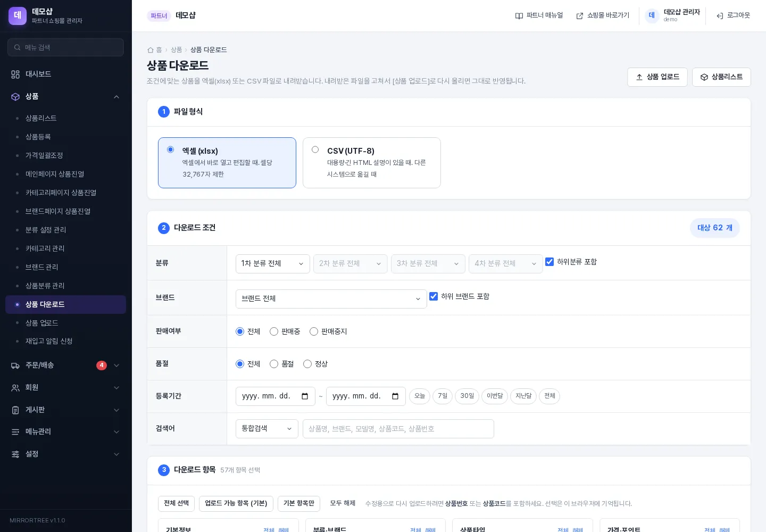
Task: Open the start date calendar icon
Action: pos(305,396)
